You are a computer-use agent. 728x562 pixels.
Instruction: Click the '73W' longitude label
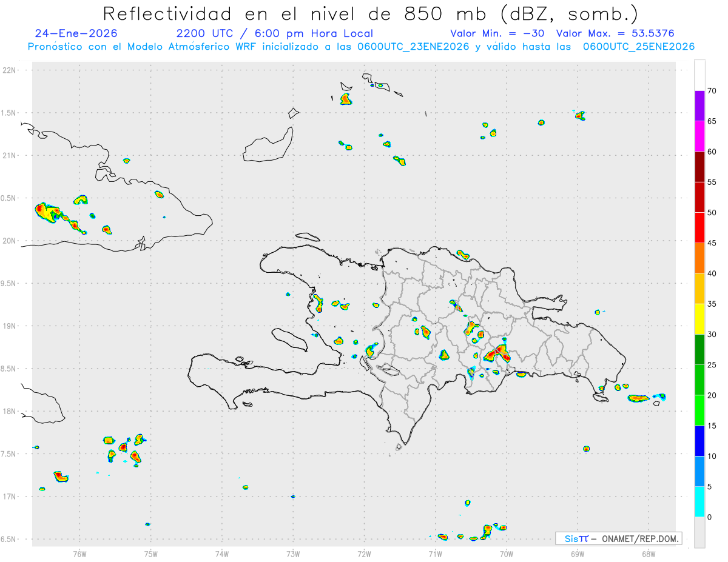[293, 554]
